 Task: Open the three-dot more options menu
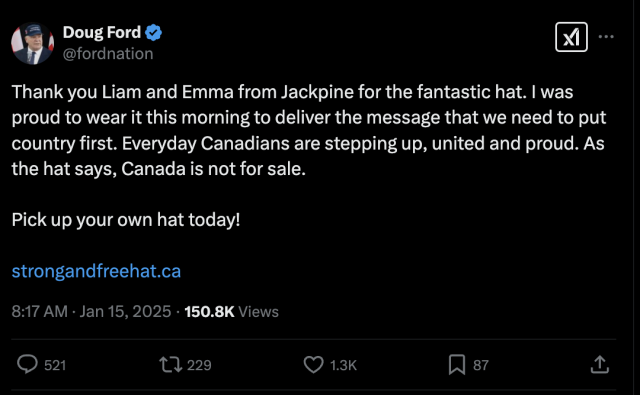point(606,37)
